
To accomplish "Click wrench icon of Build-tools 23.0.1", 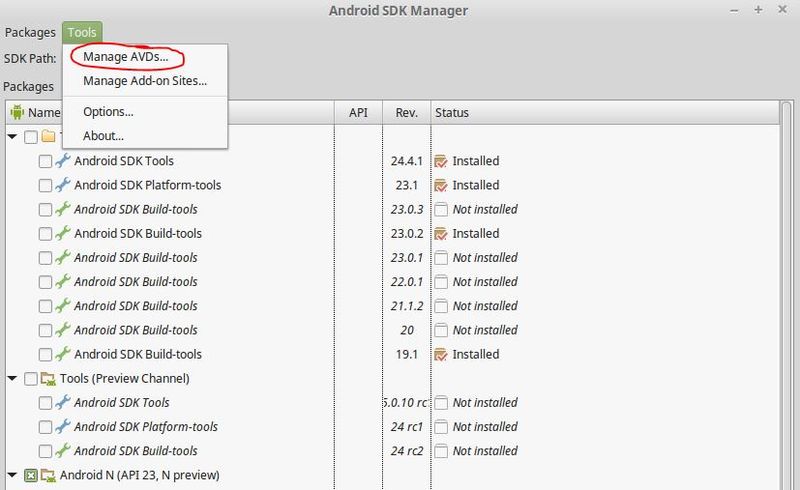I will tap(63, 257).
